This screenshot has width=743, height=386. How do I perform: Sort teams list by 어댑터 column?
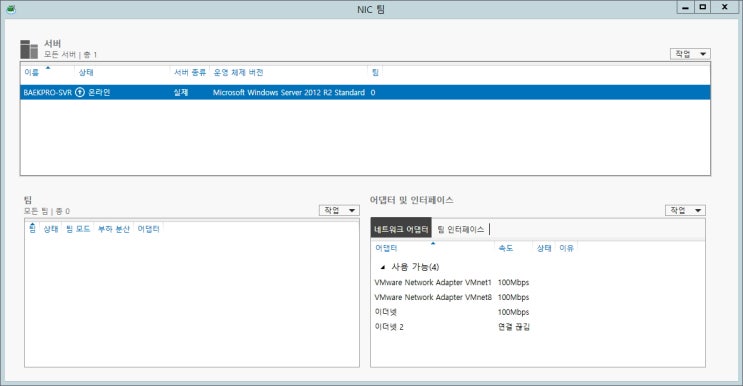pyautogui.click(x=148, y=229)
